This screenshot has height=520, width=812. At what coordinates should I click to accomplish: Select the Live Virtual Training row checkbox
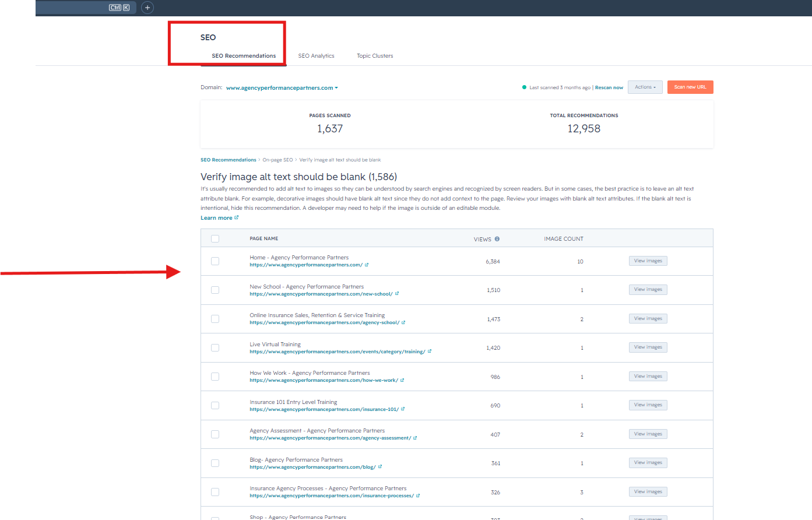[x=215, y=347]
